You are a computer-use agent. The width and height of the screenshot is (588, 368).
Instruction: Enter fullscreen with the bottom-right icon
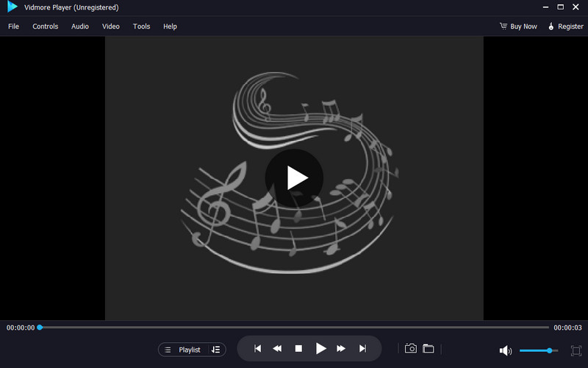coord(576,350)
